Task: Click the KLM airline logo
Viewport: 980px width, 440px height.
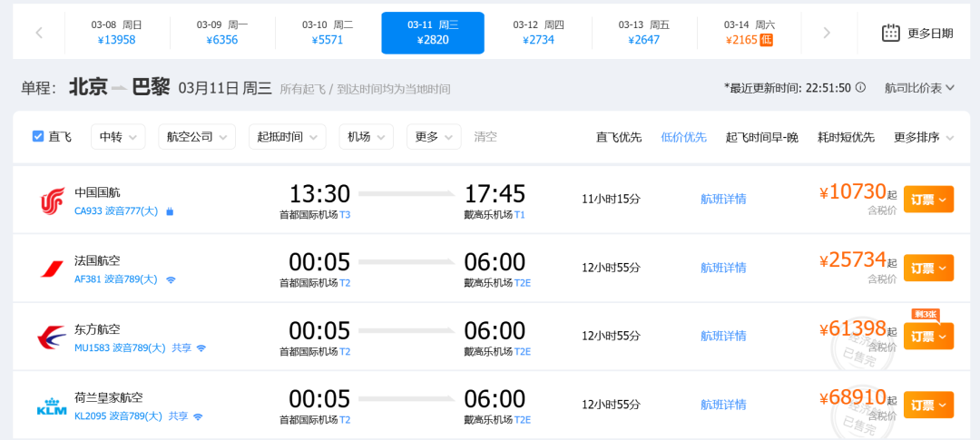Action: [53, 405]
